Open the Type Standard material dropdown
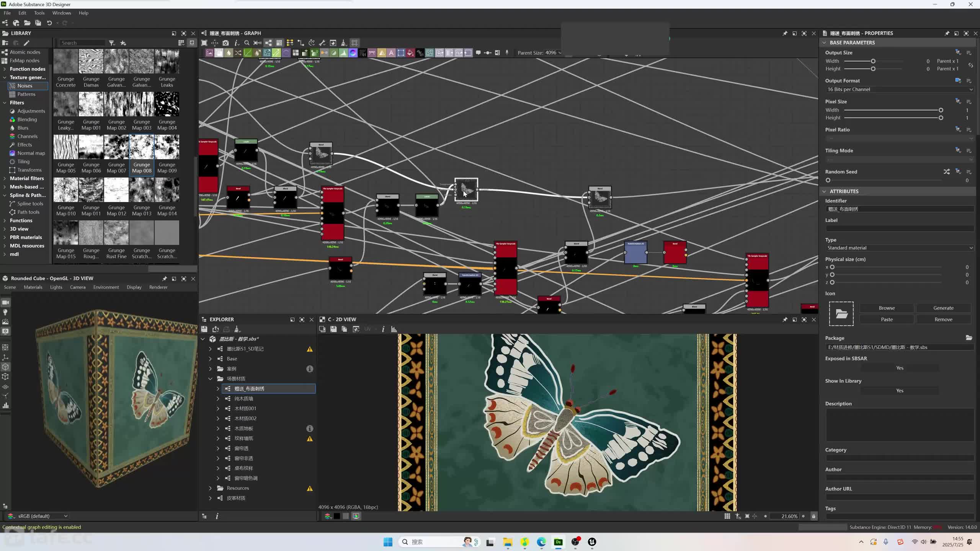 [x=900, y=248]
